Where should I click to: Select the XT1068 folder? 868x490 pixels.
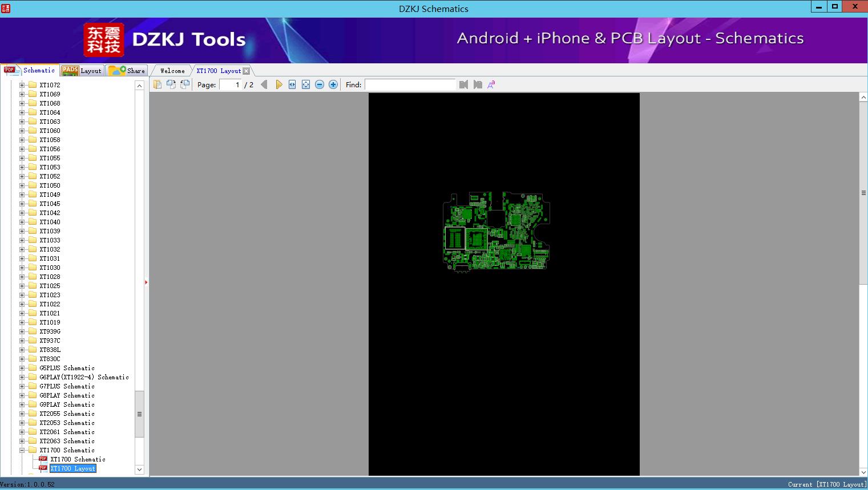[x=50, y=103]
